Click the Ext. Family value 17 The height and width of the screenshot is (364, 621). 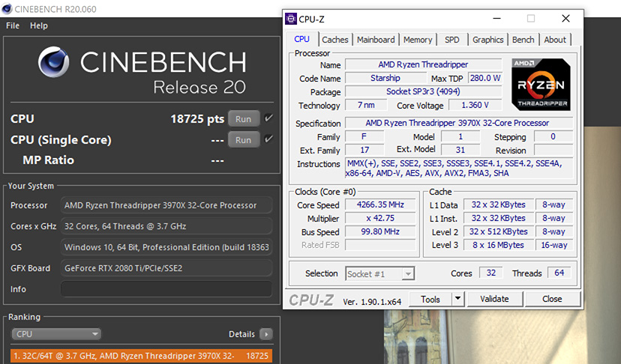364,150
